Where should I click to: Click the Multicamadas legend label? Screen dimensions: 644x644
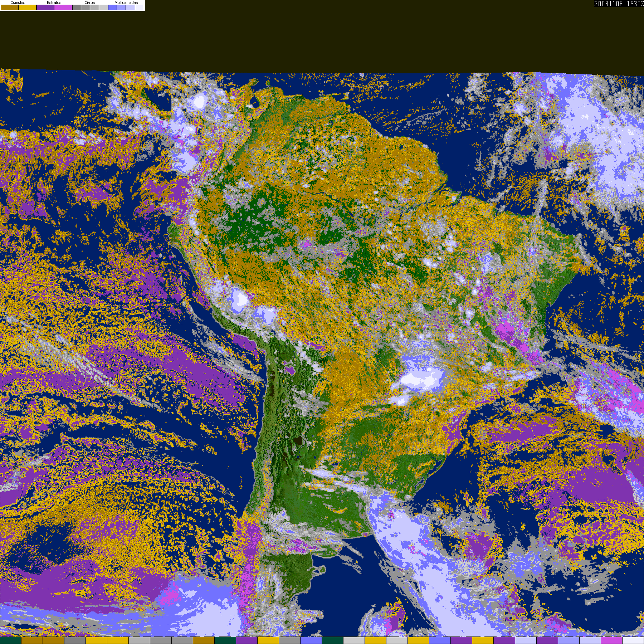(126, 3)
